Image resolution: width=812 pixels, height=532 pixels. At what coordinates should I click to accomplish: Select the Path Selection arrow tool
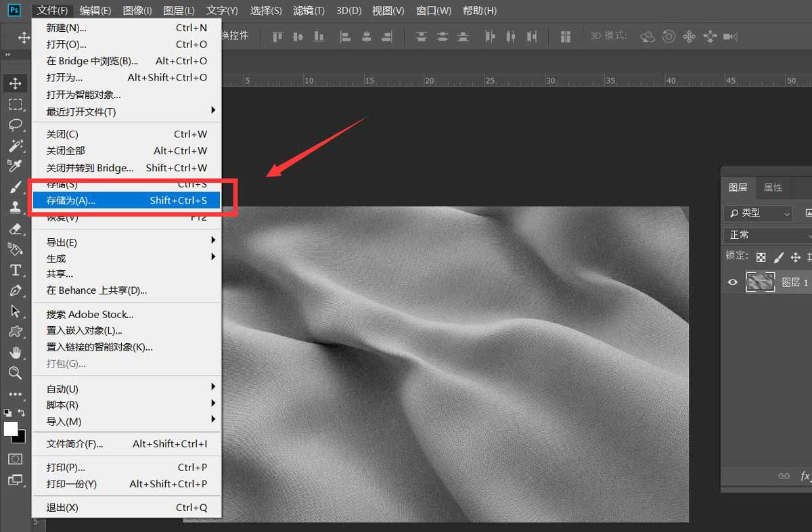click(15, 311)
